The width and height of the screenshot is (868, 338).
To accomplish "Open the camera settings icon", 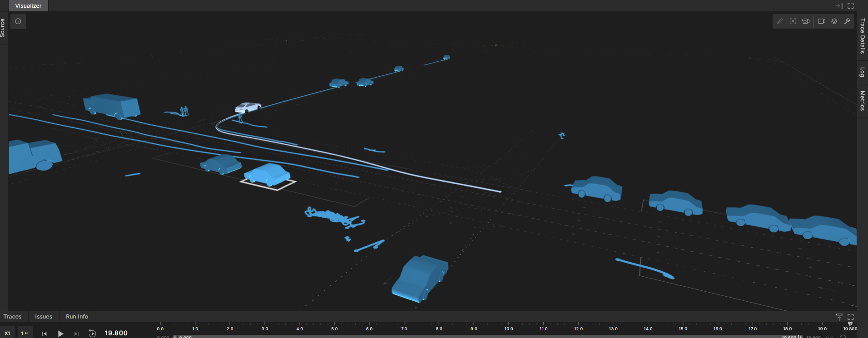I will (822, 21).
